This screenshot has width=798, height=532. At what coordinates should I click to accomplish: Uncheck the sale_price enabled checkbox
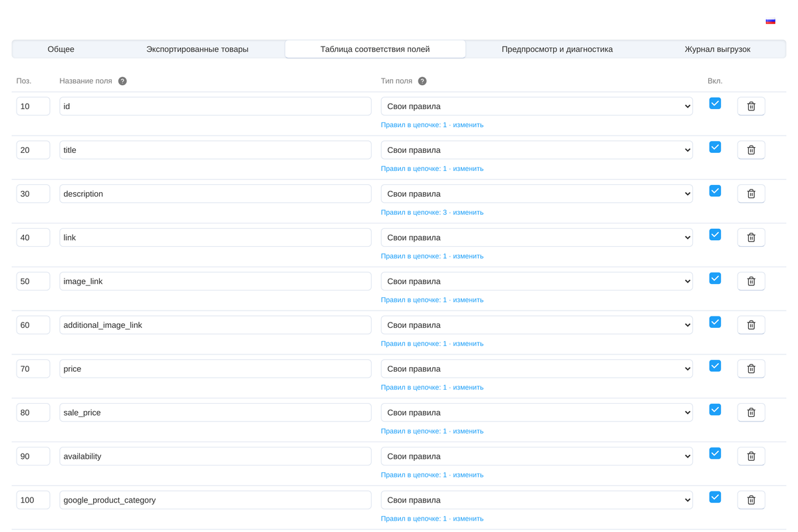coord(715,410)
